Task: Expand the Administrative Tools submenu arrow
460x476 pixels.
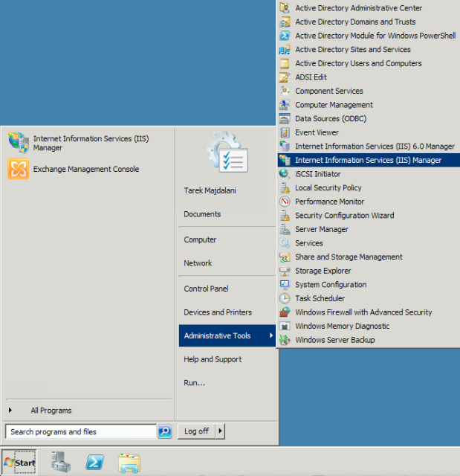Action: click(x=271, y=335)
